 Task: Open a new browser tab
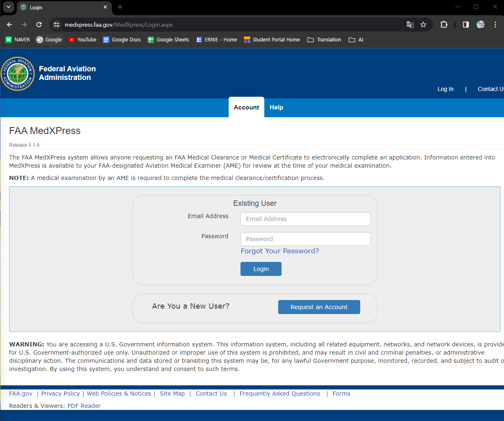point(120,7)
